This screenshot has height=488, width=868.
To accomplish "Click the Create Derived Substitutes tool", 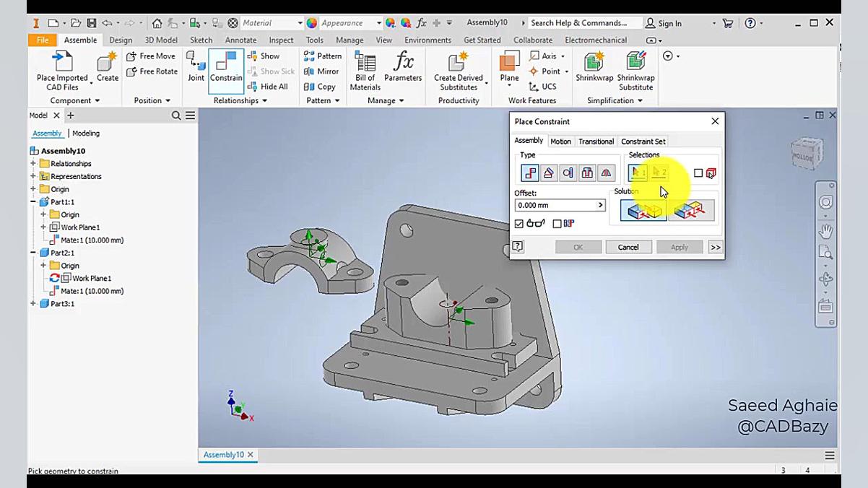I will coord(459,71).
